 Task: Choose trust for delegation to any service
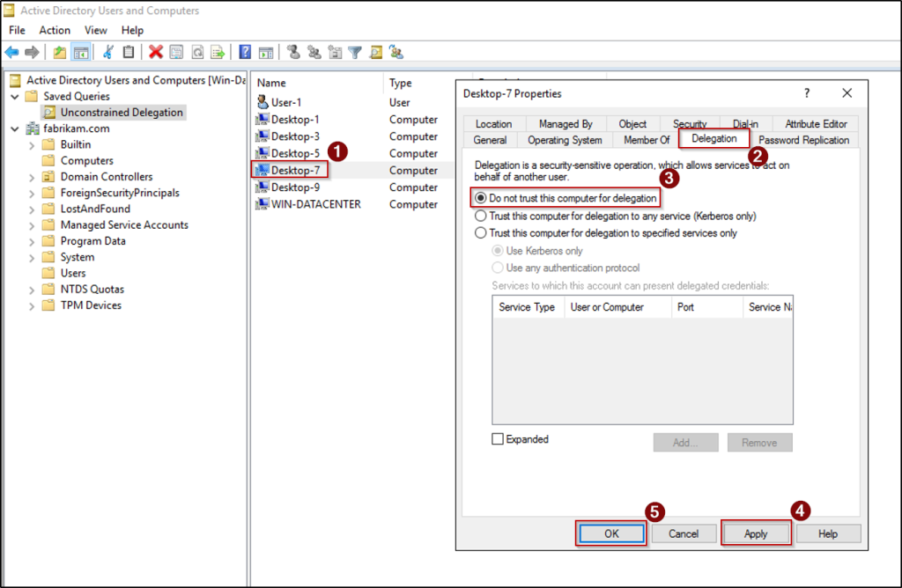(480, 216)
